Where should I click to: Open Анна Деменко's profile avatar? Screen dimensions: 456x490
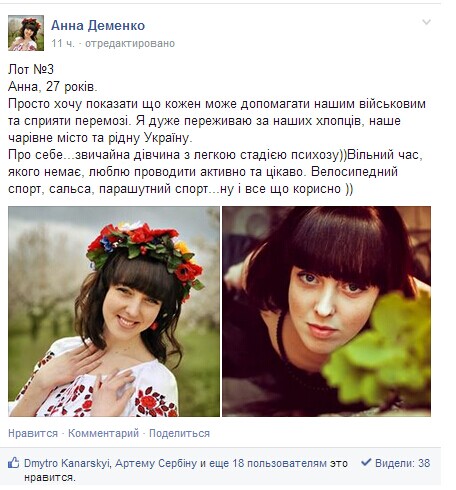26,33
